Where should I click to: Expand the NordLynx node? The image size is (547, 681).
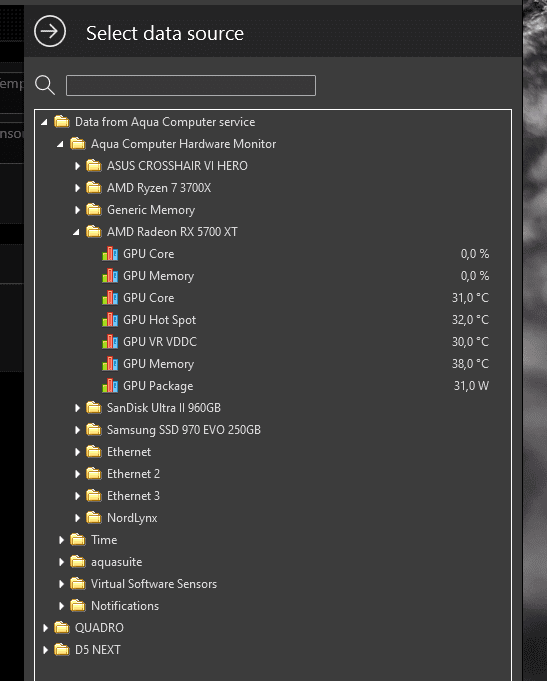[77, 518]
